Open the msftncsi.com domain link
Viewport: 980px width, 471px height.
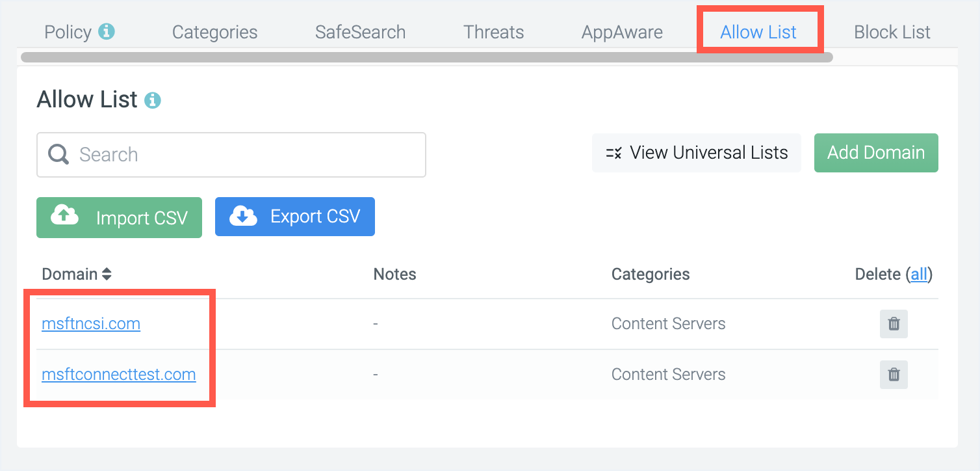tap(91, 323)
